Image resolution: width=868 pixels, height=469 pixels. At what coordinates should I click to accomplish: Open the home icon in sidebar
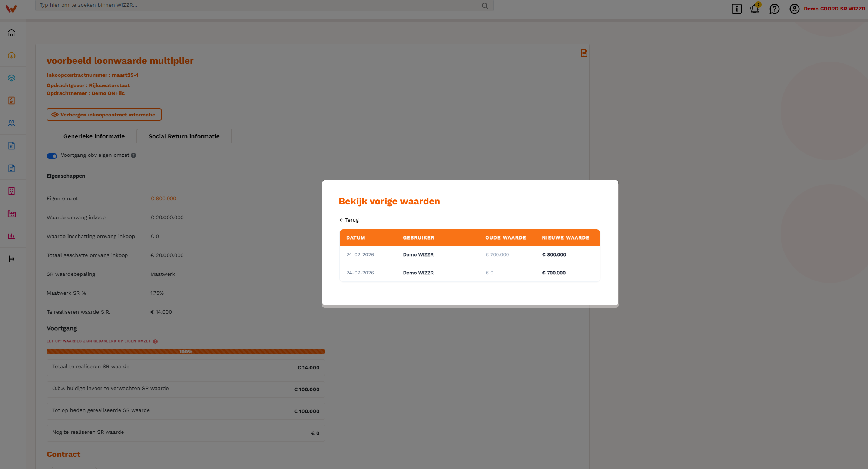coord(11,33)
